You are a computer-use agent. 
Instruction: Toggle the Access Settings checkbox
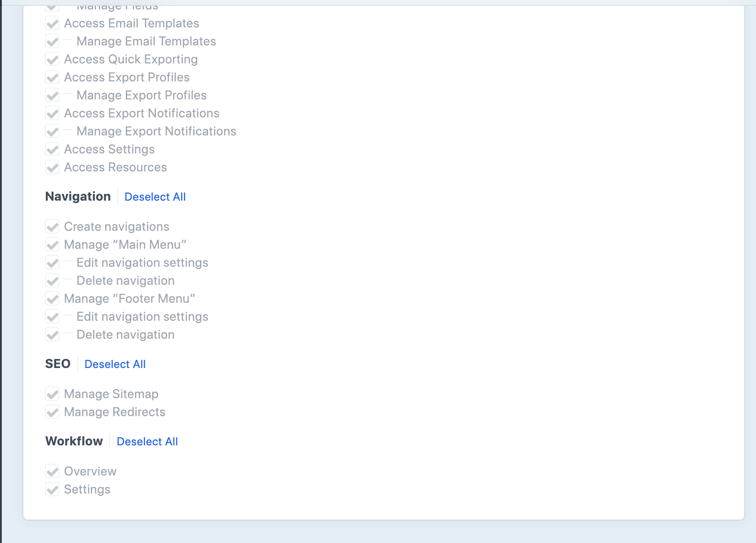[x=52, y=149]
